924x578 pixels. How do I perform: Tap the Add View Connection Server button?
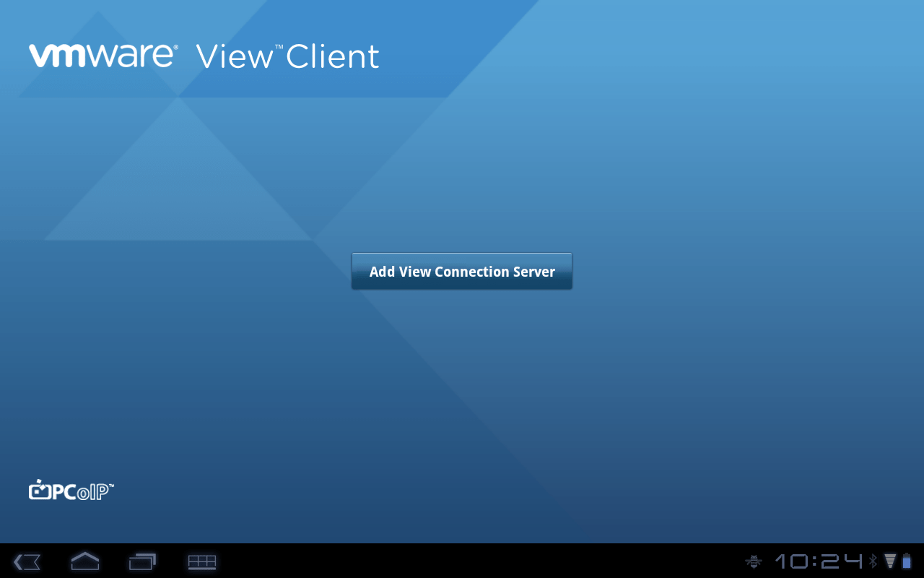click(462, 271)
